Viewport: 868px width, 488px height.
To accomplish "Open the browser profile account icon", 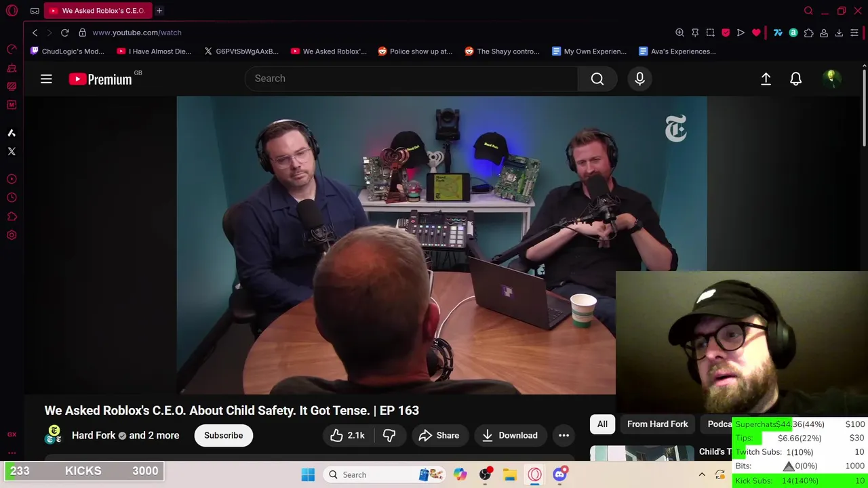I will pos(824,33).
